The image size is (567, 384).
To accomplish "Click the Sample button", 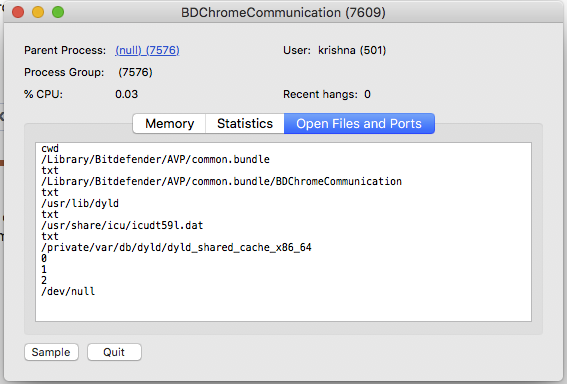I will 51,352.
